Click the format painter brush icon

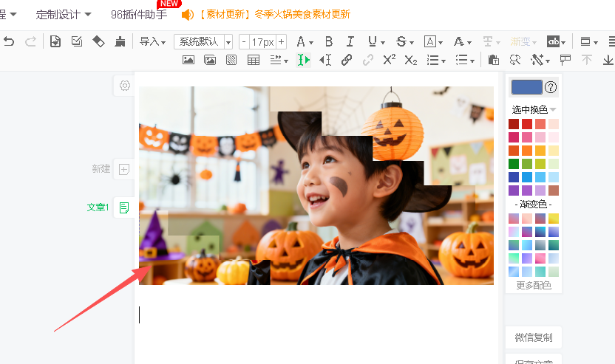[x=120, y=41]
